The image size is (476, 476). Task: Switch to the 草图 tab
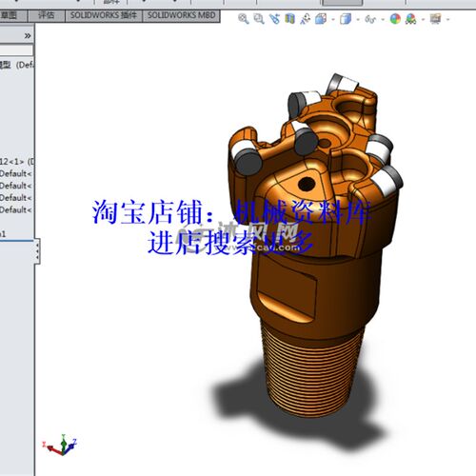click(12, 15)
